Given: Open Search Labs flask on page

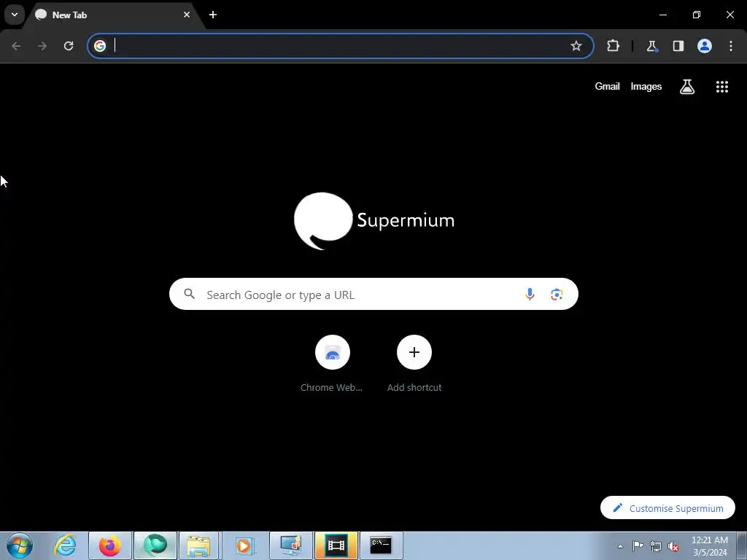Looking at the screenshot, I should (x=687, y=87).
